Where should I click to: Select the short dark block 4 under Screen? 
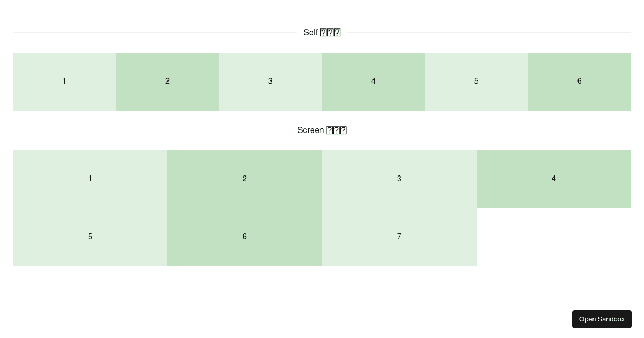pos(553,179)
